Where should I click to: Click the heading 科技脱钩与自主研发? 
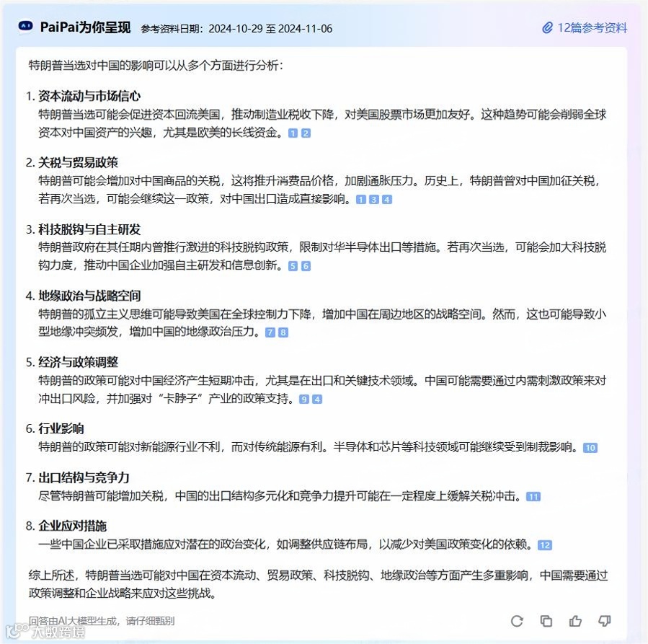click(89, 229)
